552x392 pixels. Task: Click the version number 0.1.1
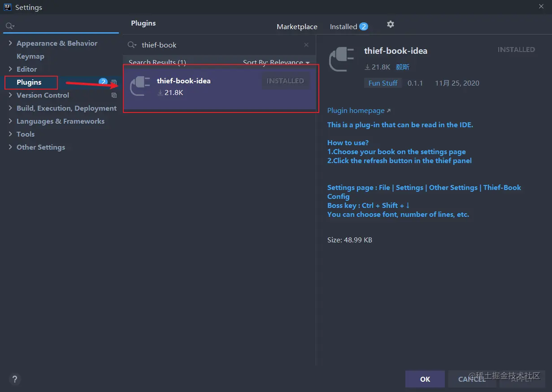click(415, 83)
